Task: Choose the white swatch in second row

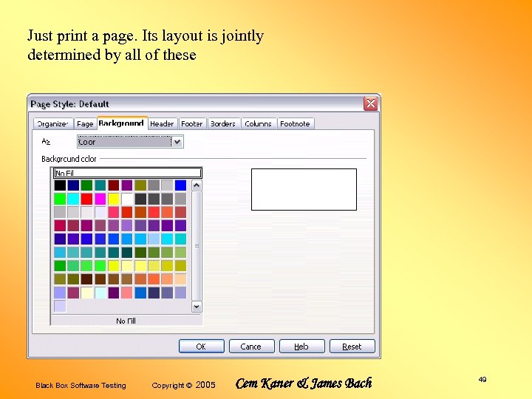Action: (x=127, y=199)
